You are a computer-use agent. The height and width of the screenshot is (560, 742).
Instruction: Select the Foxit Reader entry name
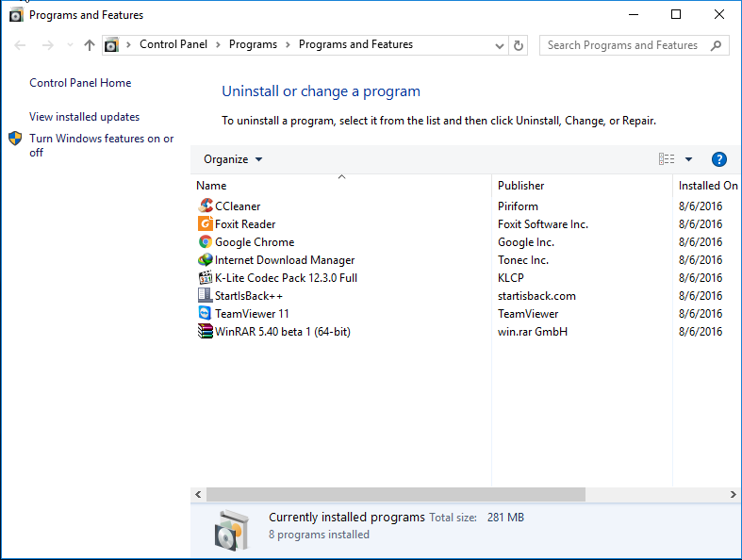coord(245,223)
